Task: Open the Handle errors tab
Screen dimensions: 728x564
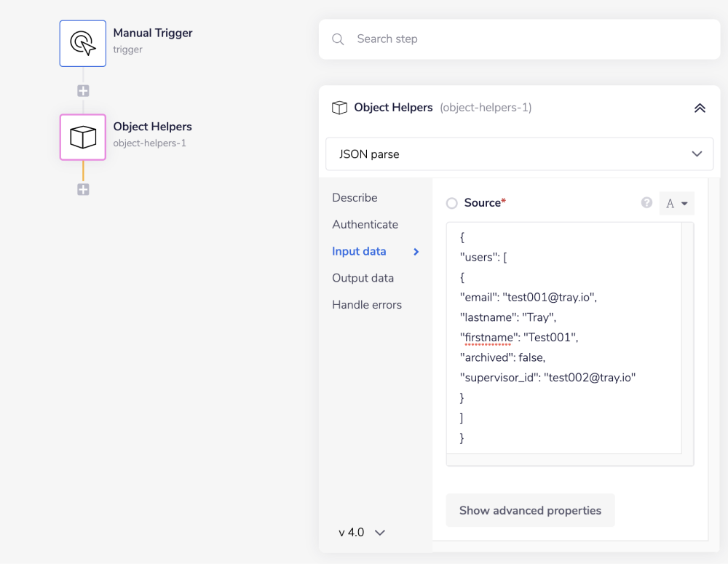Action: pyautogui.click(x=366, y=305)
